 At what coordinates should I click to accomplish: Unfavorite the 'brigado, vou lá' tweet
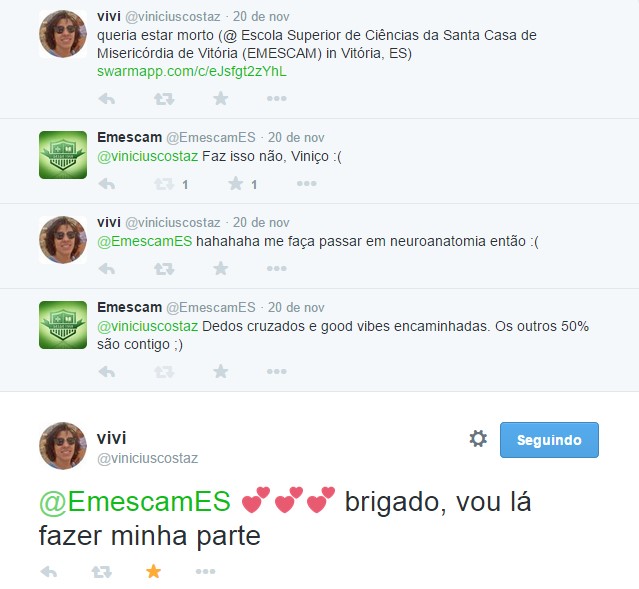click(x=153, y=571)
